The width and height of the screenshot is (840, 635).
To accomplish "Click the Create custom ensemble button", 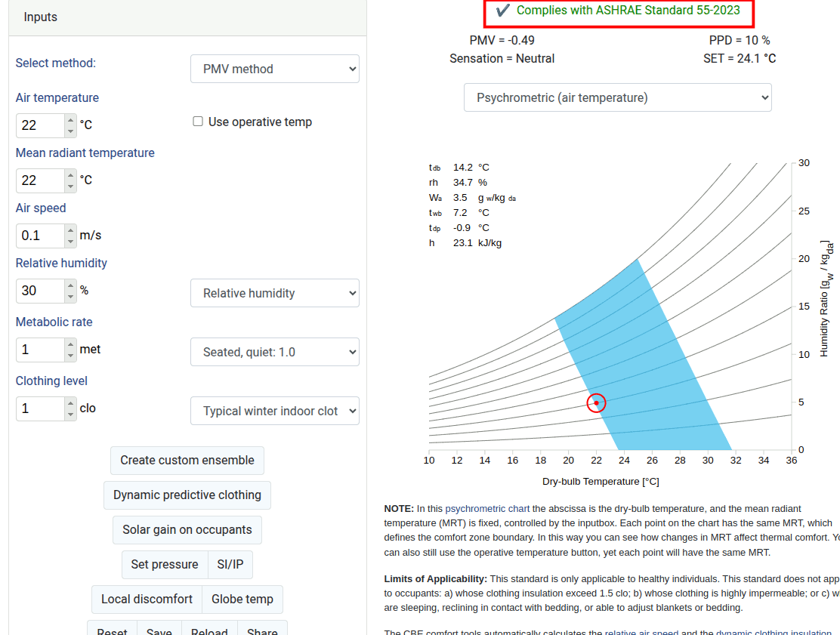I will click(x=187, y=460).
